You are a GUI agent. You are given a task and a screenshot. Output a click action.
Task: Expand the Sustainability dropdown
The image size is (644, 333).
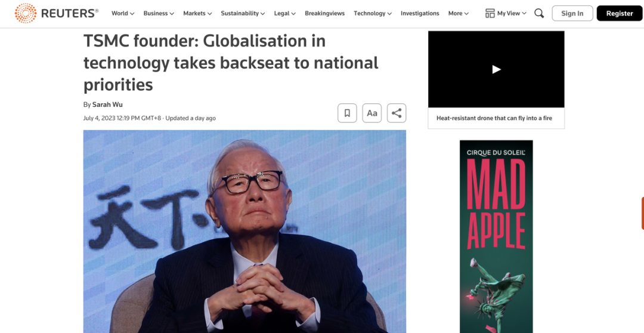(243, 13)
